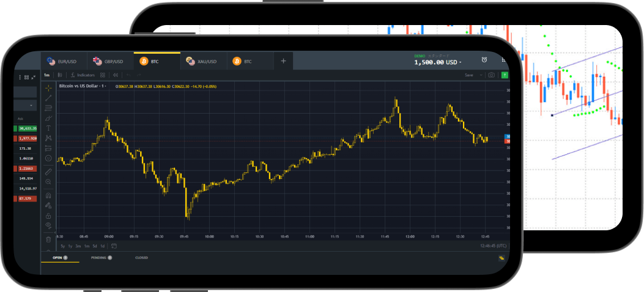Click the Save layout button
Image resolution: width=644 pixels, height=292 pixels.
pyautogui.click(x=468, y=75)
